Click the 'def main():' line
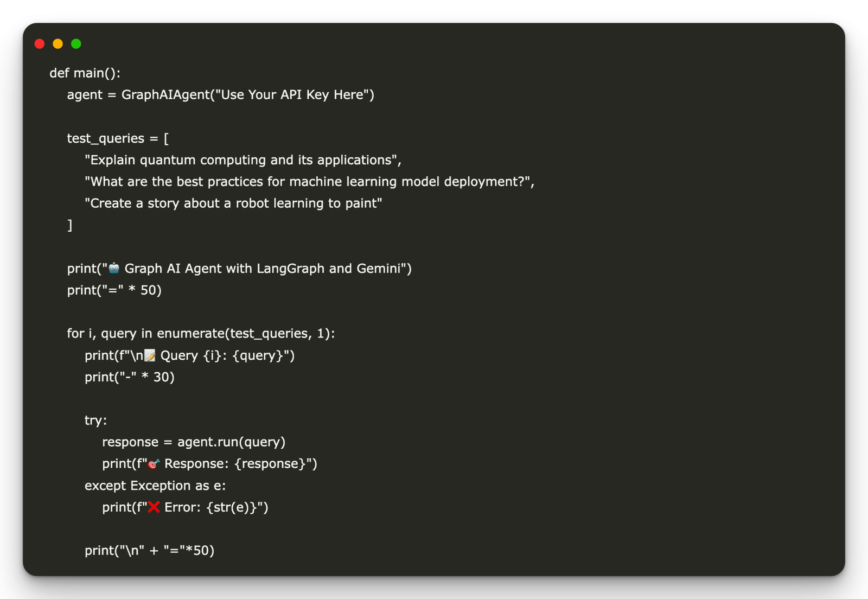The height and width of the screenshot is (599, 868). tap(85, 73)
